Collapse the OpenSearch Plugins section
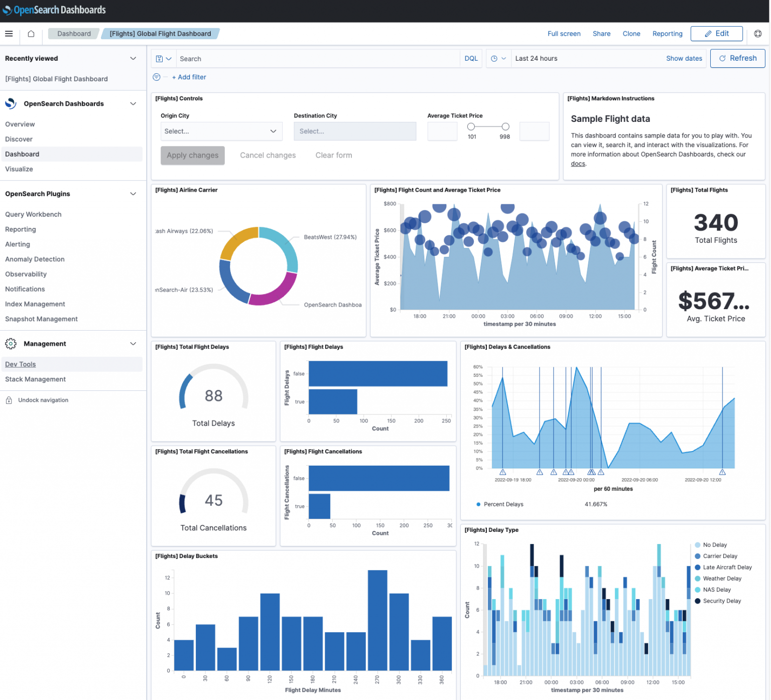The width and height of the screenshot is (771, 700). [133, 194]
